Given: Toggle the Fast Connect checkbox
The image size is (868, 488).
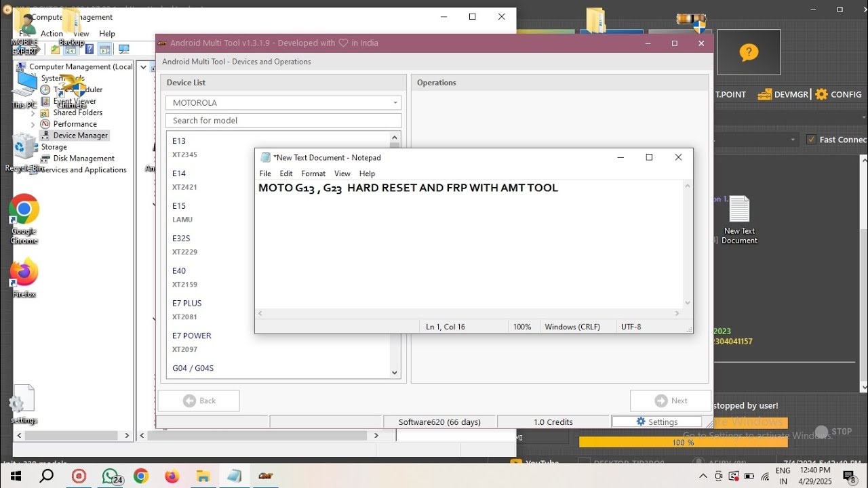Looking at the screenshot, I should point(811,140).
